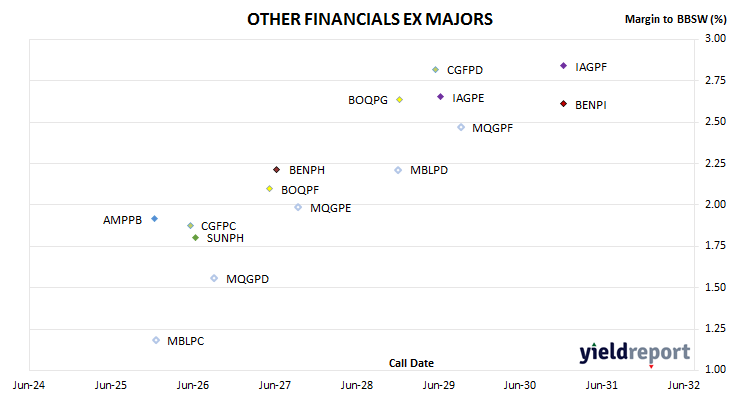Viewport: 730px width, 399px height.
Task: Click the IAGPF purple diamond marker
Action: tap(563, 66)
